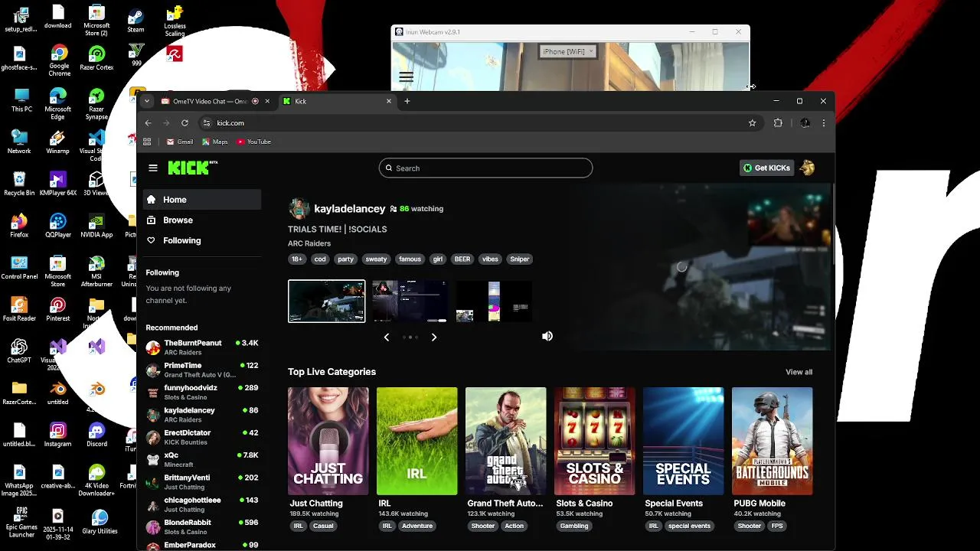Open Chrome three-dot menu
980x551 pixels.
tap(824, 122)
